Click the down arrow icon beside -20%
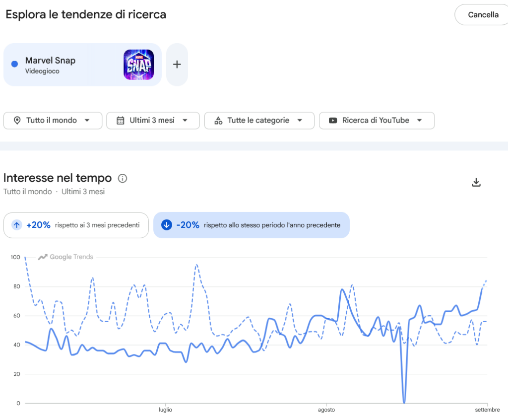 click(x=167, y=225)
